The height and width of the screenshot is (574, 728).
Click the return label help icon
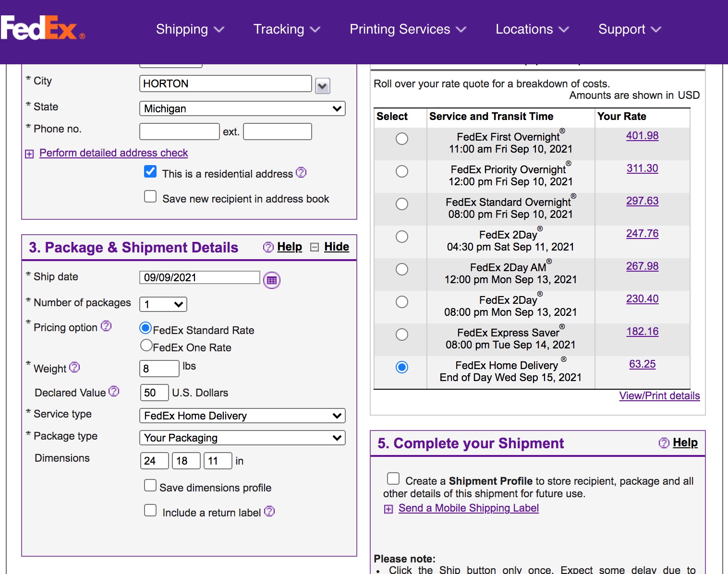click(270, 512)
